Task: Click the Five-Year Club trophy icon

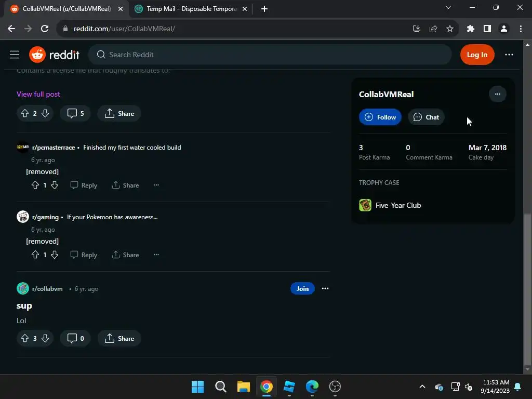Action: [x=365, y=205]
